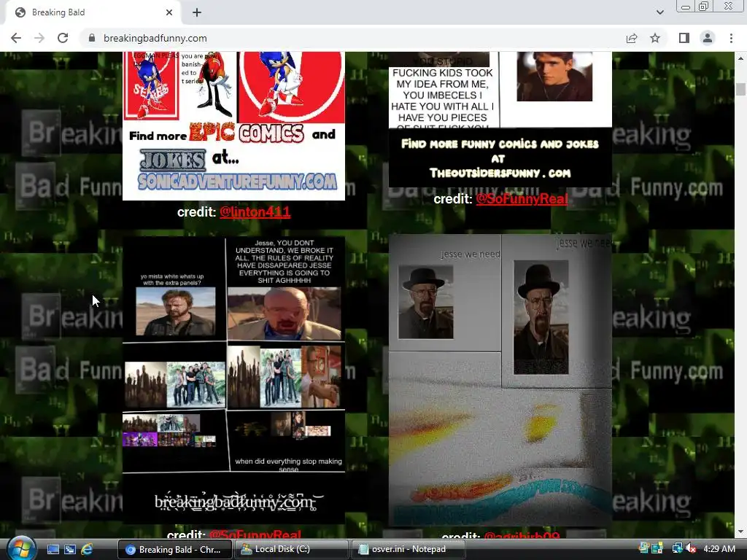Screen dimensions: 747x560
Task: Click the Jesse broken reality comic
Action: point(233,380)
